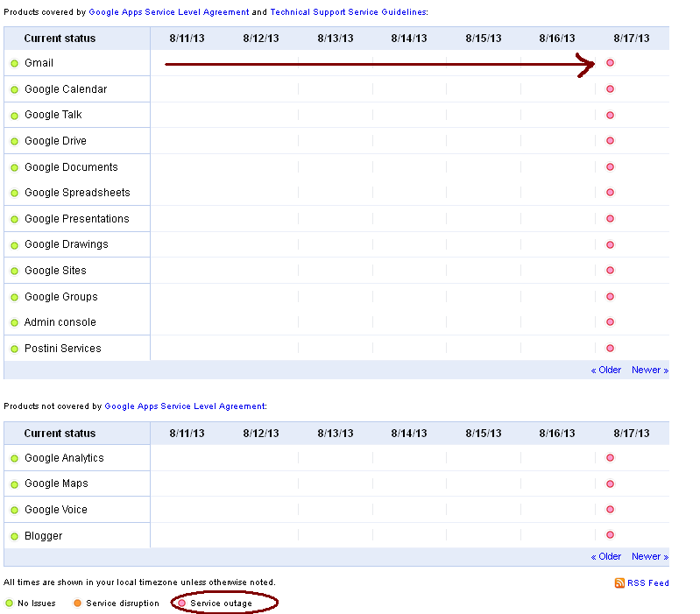Click Google Voice's red outage indicator
The height and width of the screenshot is (614, 700).
point(610,510)
